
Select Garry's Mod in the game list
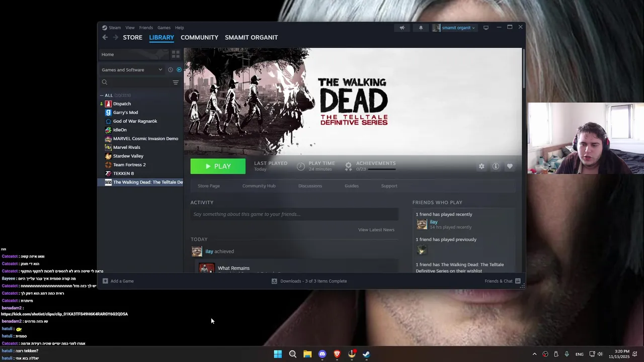[x=125, y=113]
